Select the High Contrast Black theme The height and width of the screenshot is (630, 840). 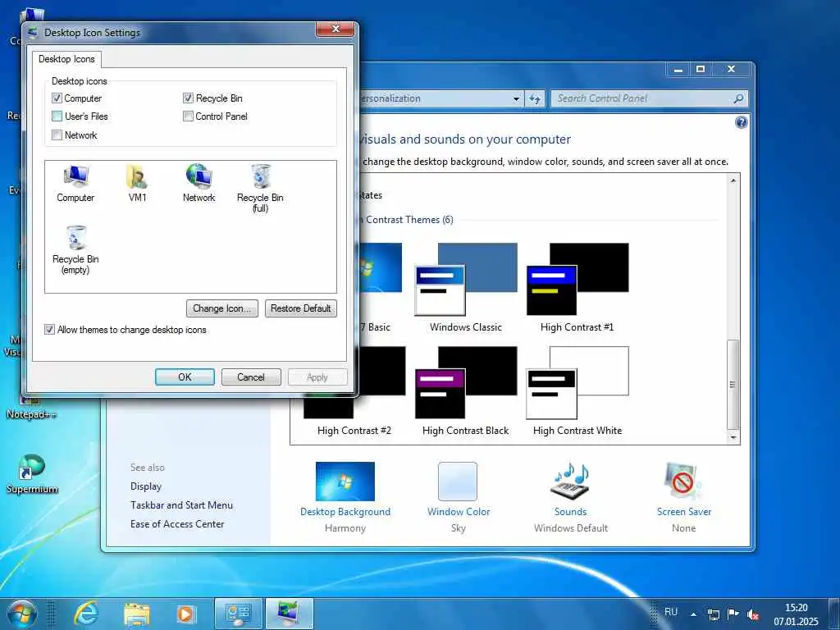coord(466,390)
